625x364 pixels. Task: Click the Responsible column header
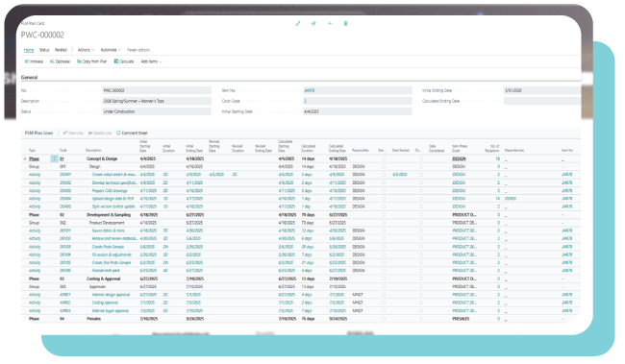click(x=360, y=151)
